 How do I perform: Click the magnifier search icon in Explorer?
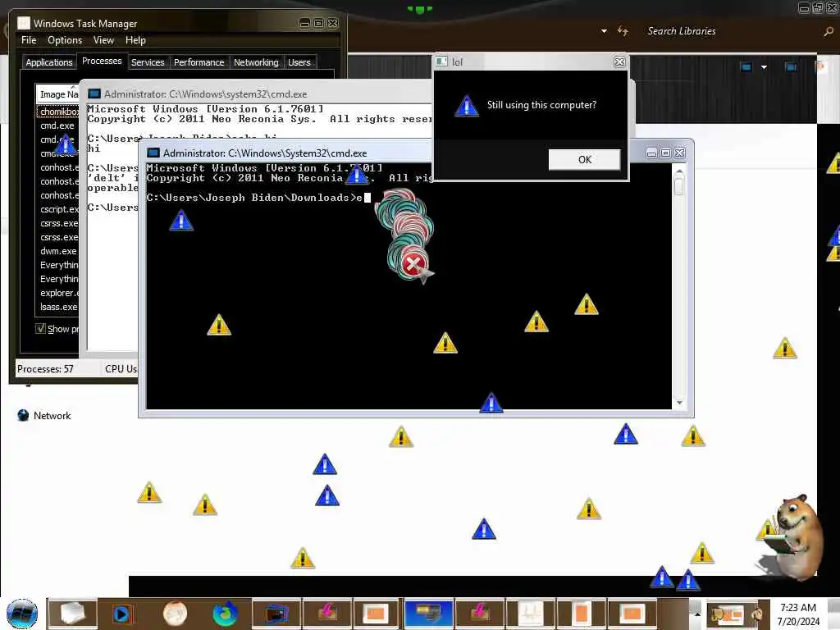click(829, 32)
